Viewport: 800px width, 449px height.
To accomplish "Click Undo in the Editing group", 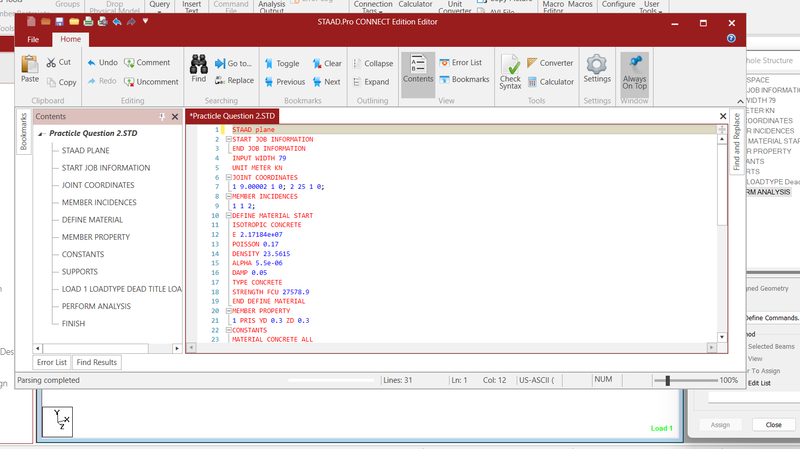I will click(x=102, y=62).
